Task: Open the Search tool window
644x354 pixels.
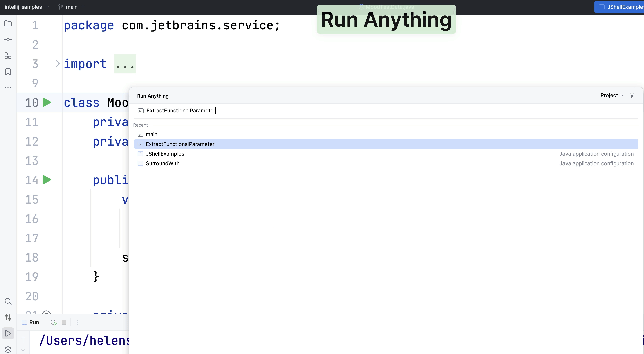Action: pos(8,301)
